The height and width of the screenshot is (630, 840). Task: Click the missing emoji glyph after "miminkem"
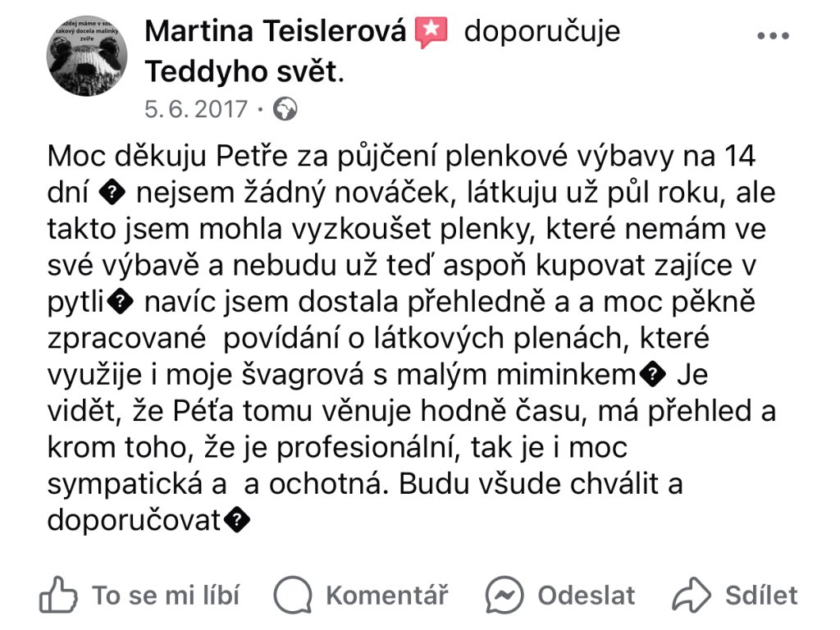pyautogui.click(x=651, y=376)
